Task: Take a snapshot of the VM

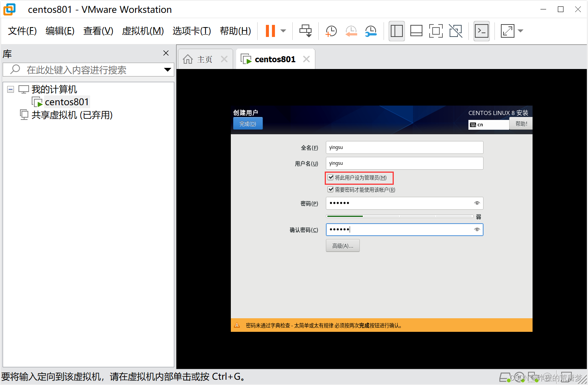Action: coord(331,31)
